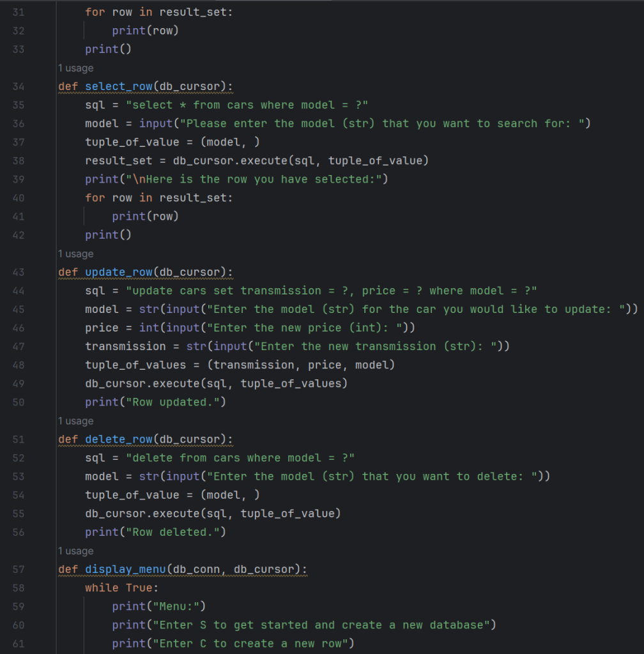Click line number 51 in gutter
This screenshot has height=654, width=644.
click(18, 439)
